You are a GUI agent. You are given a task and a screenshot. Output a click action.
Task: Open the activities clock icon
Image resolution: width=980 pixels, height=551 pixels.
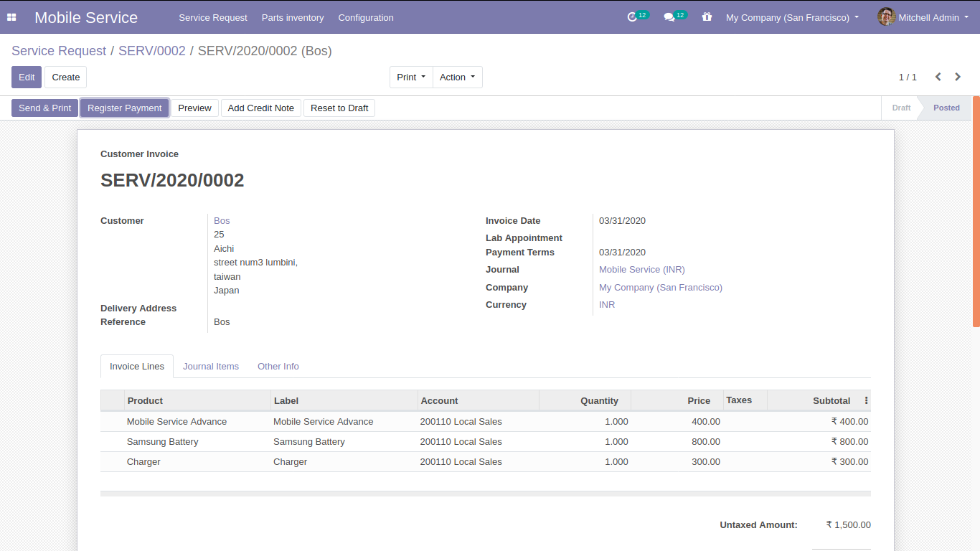click(632, 17)
